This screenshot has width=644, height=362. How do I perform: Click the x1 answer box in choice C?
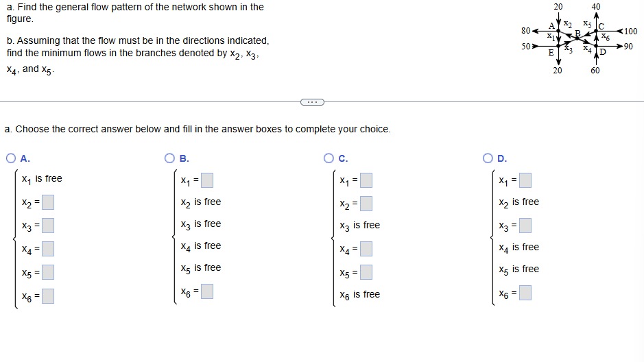(x=366, y=180)
